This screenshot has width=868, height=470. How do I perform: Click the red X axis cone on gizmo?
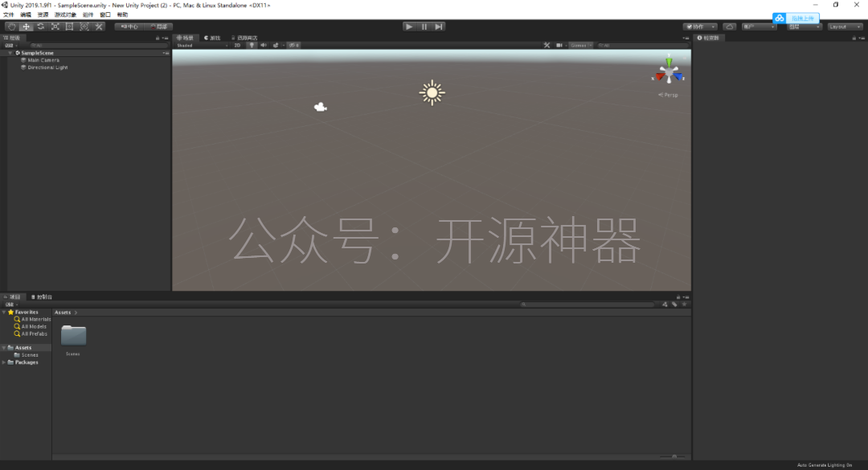pos(660,77)
